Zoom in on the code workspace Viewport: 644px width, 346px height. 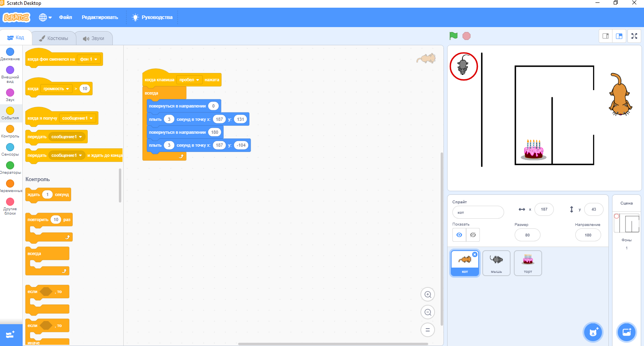428,295
